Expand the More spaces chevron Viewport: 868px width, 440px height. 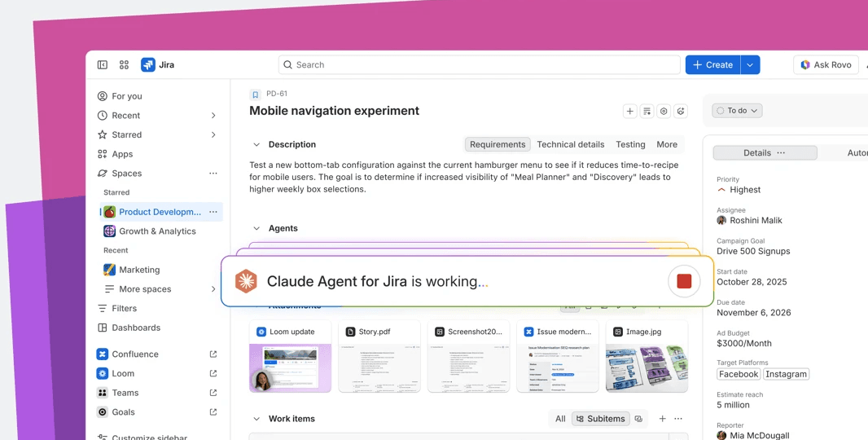pos(213,288)
